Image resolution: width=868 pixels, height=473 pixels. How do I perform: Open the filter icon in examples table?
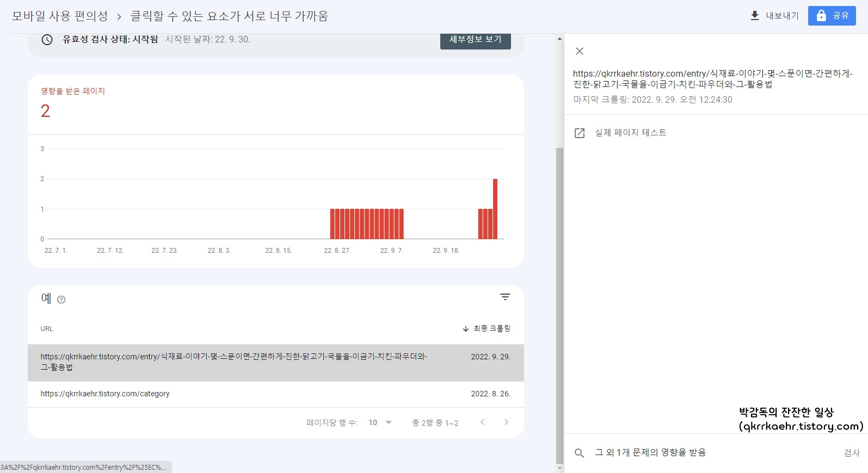(x=505, y=297)
